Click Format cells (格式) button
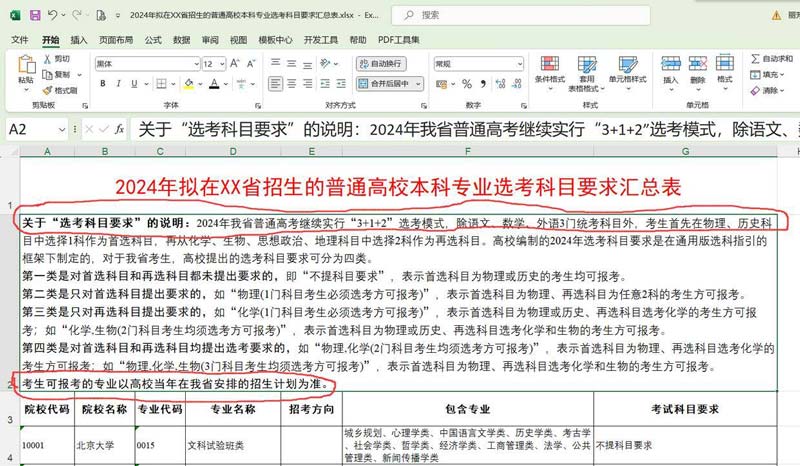The height and width of the screenshot is (466, 800). tap(724, 71)
